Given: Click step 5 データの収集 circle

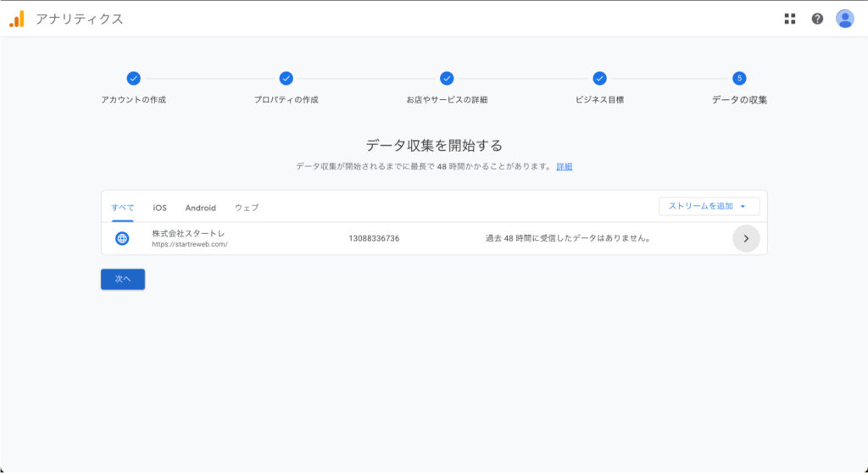Looking at the screenshot, I should coord(739,78).
